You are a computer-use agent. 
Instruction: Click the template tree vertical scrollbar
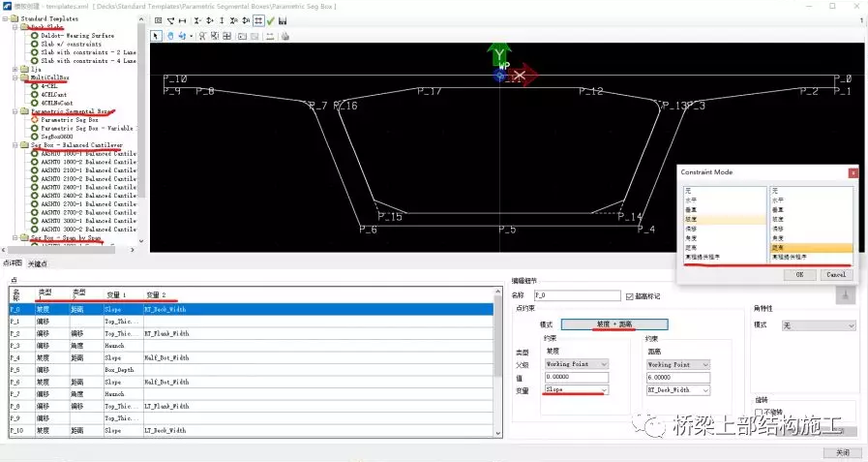(x=141, y=130)
